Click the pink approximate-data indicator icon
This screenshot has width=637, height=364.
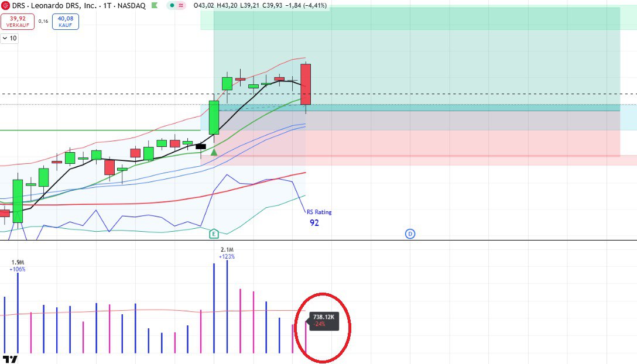(181, 5)
